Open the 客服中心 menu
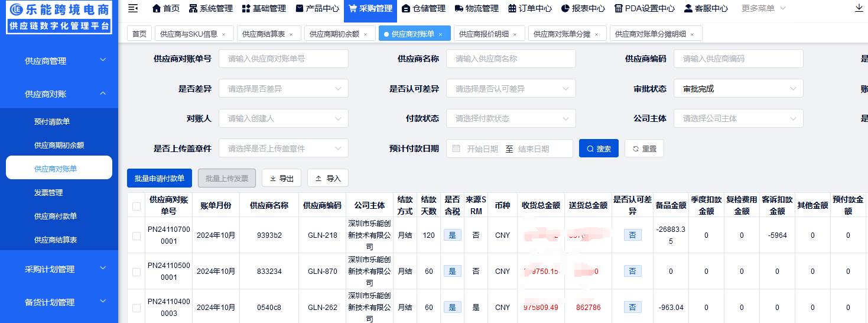The width and height of the screenshot is (868, 323). click(x=706, y=8)
